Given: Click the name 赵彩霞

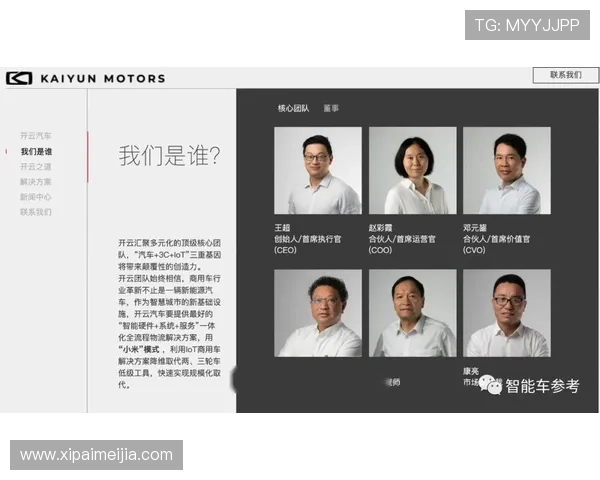Looking at the screenshot, I should [380, 228].
